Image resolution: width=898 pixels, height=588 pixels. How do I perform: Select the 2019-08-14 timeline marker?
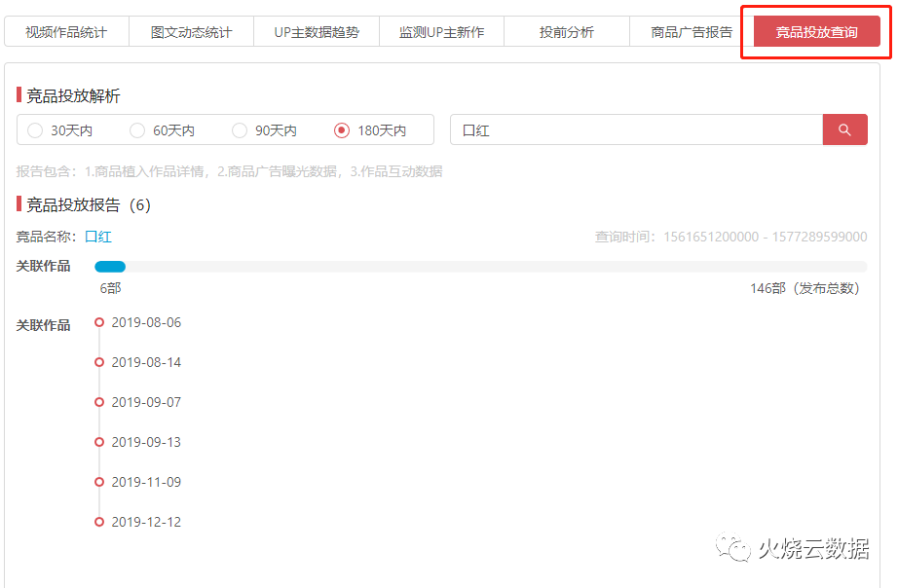click(99, 362)
